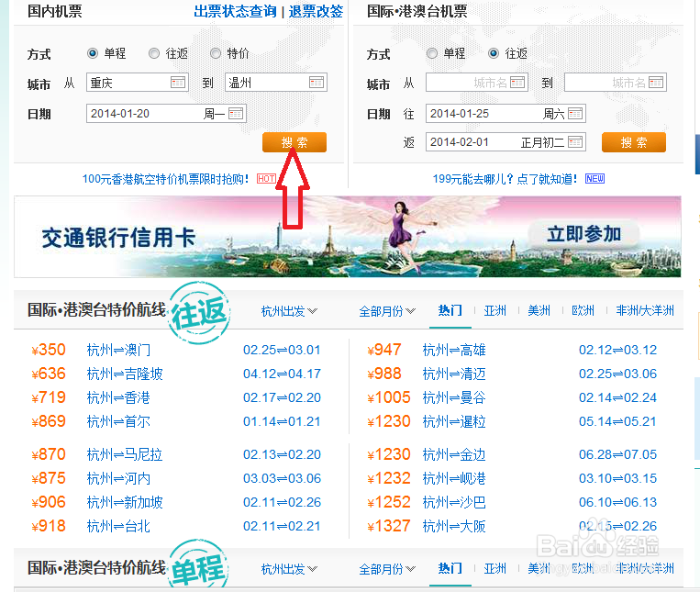Open 杭州⇌高雄 ¥947 route
Screen dimensions: 700x592
[x=454, y=350]
